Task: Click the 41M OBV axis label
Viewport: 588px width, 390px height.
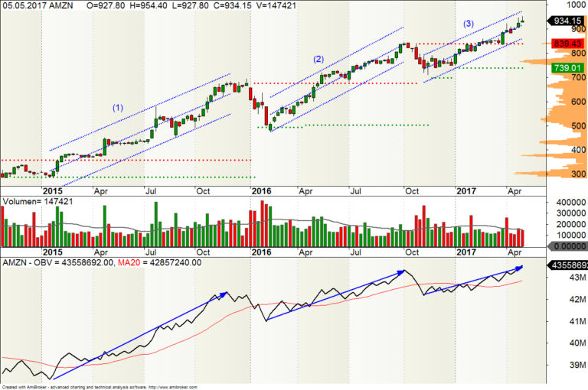Action: point(577,321)
